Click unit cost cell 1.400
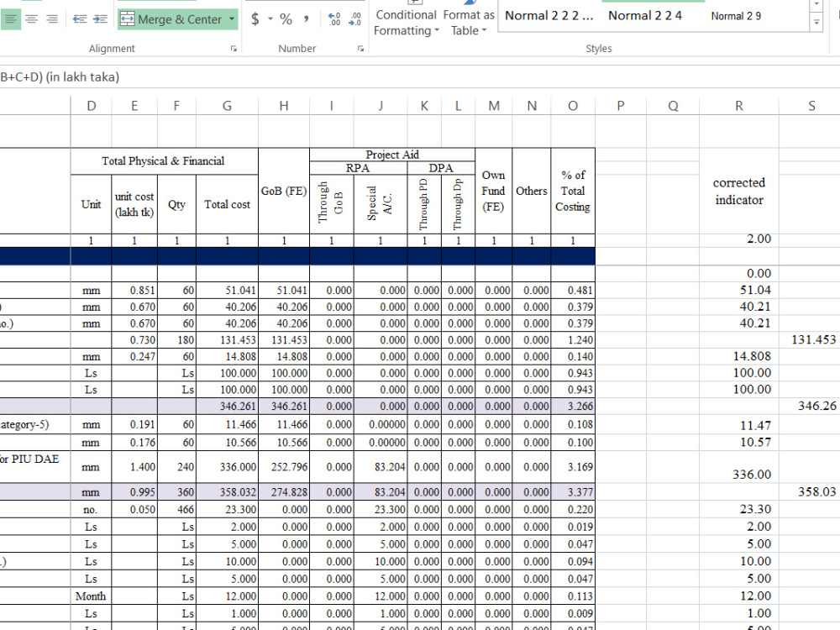Screen dimensions: 840x630 [134, 466]
